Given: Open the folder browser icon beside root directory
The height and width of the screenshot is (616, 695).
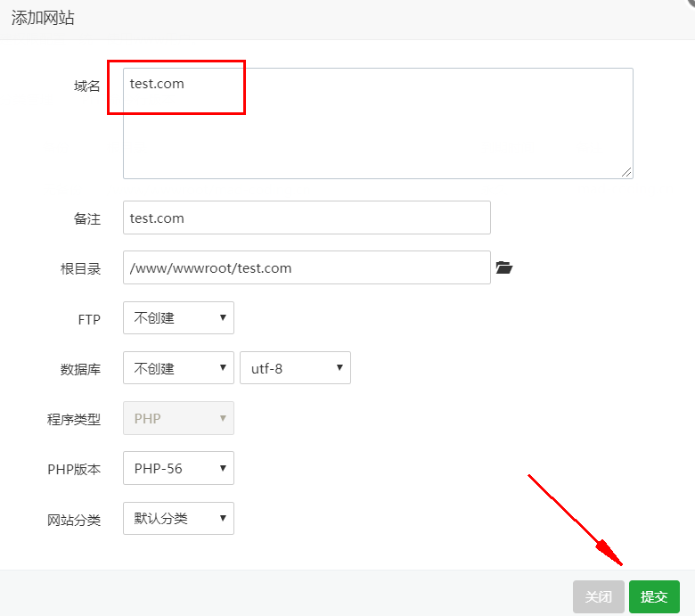Looking at the screenshot, I should pos(504,267).
